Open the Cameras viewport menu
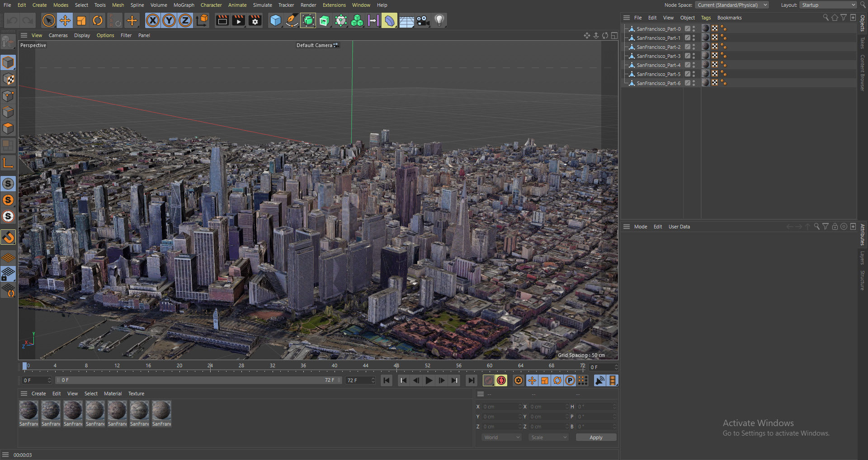 (x=58, y=35)
